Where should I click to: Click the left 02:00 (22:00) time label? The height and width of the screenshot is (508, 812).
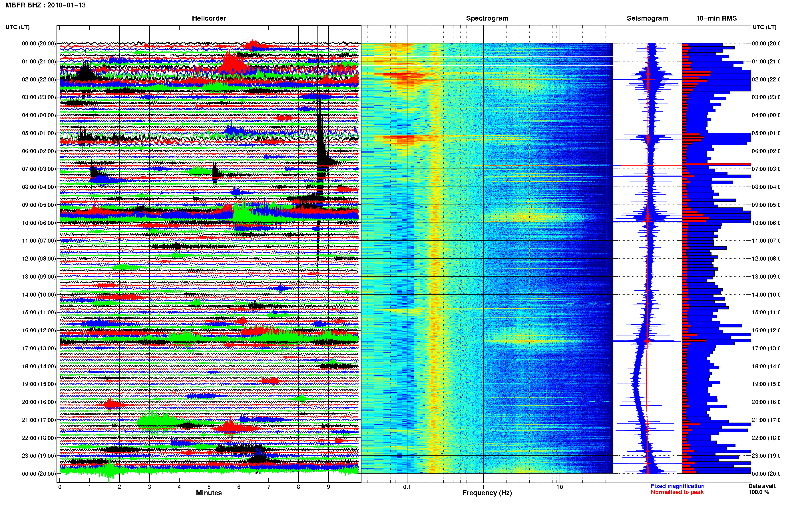[x=39, y=79]
